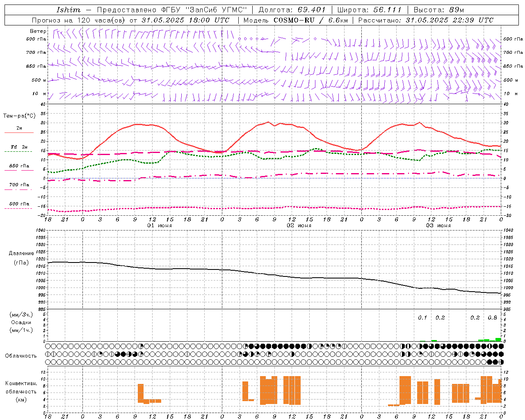Click "Рассчитано: 31.05.2025 22:39 UTC" timestamp
The height and width of the screenshot is (420, 525).
[426, 20]
